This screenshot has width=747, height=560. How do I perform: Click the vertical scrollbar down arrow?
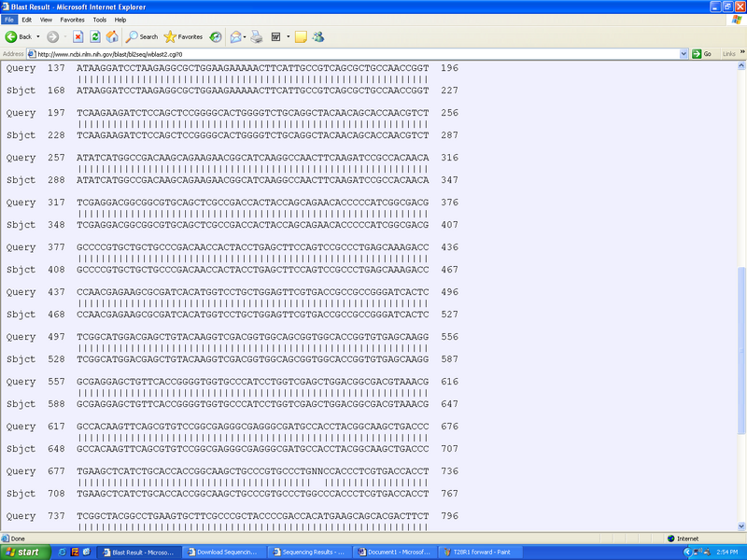coord(741,526)
